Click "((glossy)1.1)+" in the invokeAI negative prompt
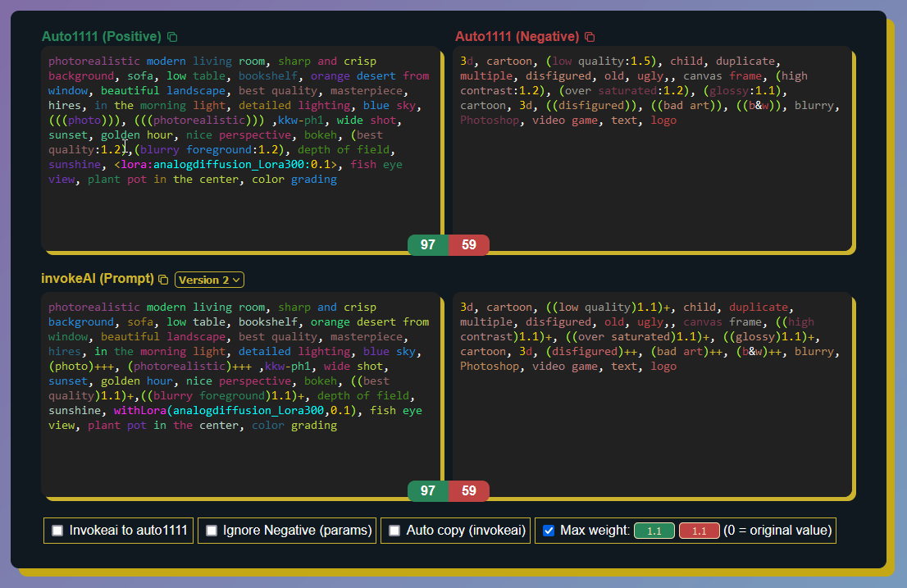Viewport: 907px width, 588px height. tap(768, 337)
